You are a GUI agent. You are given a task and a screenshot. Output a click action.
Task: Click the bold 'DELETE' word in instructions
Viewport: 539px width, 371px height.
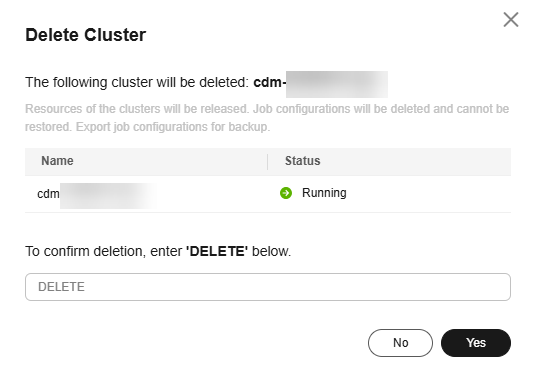coord(217,251)
